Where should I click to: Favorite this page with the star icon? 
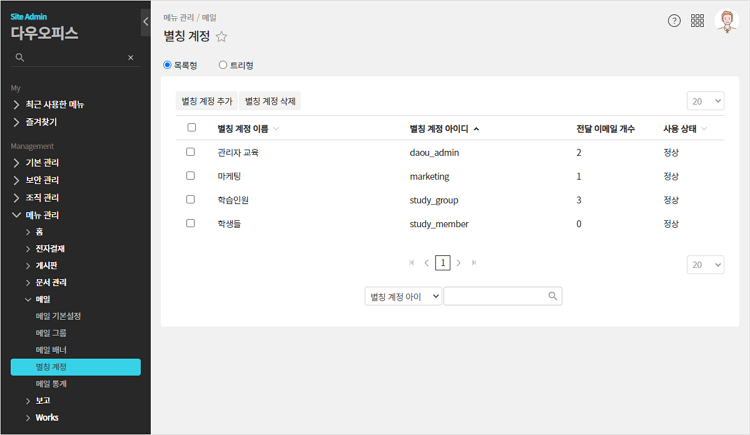(222, 37)
